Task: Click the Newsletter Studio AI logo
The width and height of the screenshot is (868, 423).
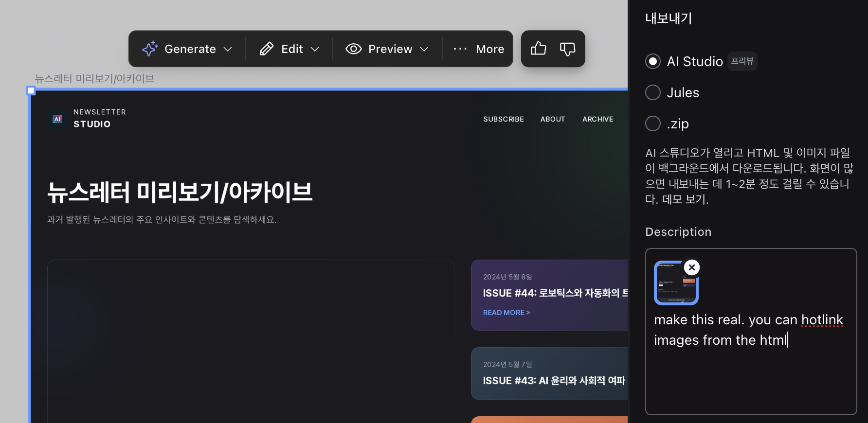Action: coord(57,119)
